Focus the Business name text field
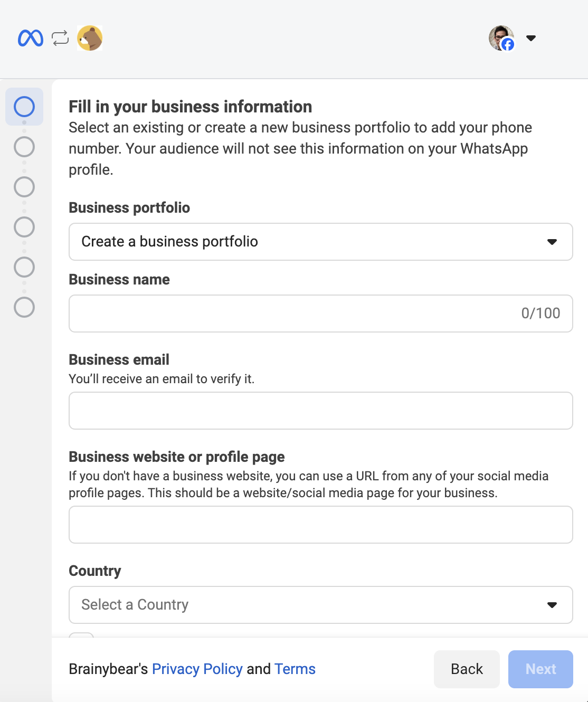Screen dimensions: 588x702 [321, 314]
